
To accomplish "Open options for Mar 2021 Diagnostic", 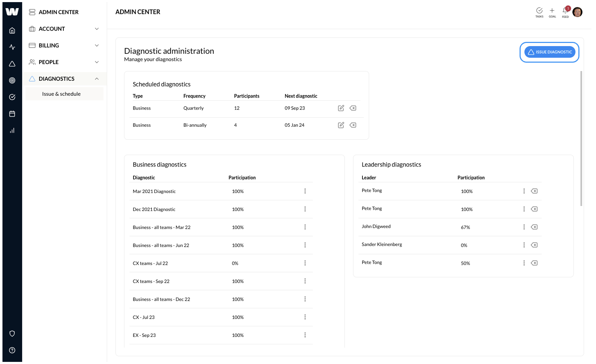I will click(305, 191).
